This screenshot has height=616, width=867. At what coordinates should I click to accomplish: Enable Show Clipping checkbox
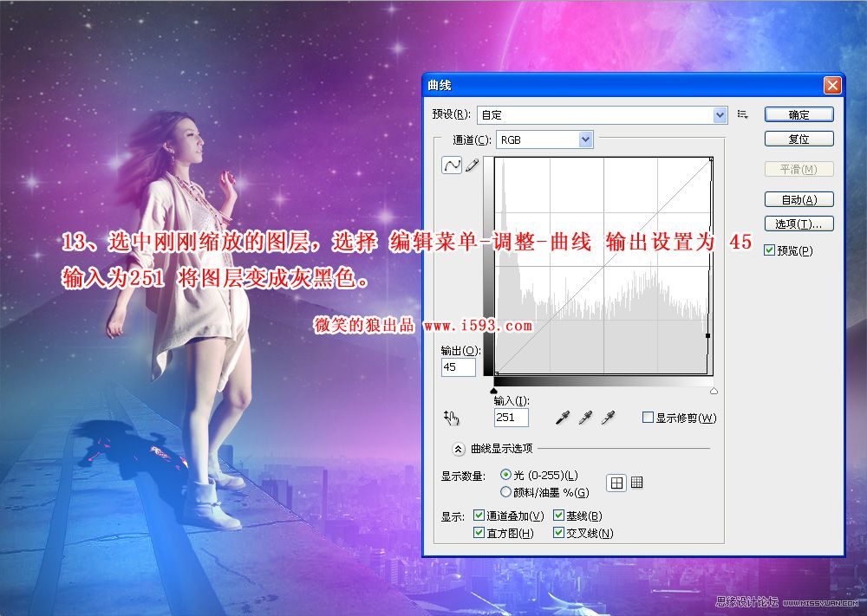(x=648, y=417)
